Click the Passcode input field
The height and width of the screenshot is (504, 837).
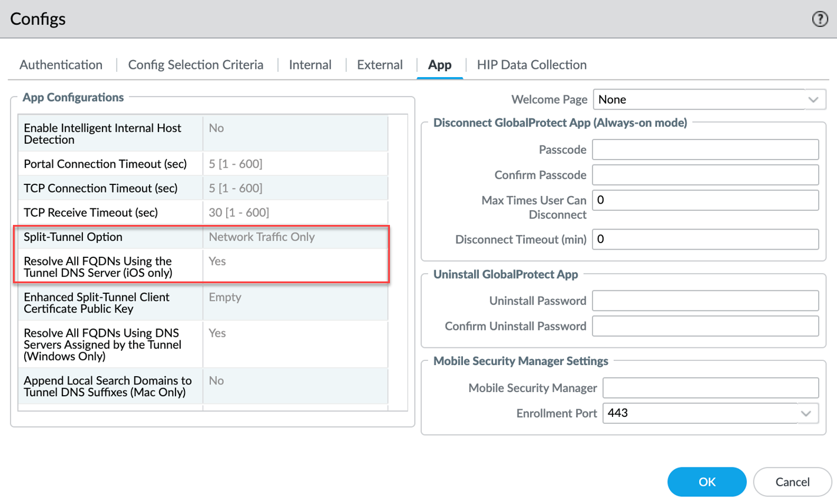tap(705, 150)
